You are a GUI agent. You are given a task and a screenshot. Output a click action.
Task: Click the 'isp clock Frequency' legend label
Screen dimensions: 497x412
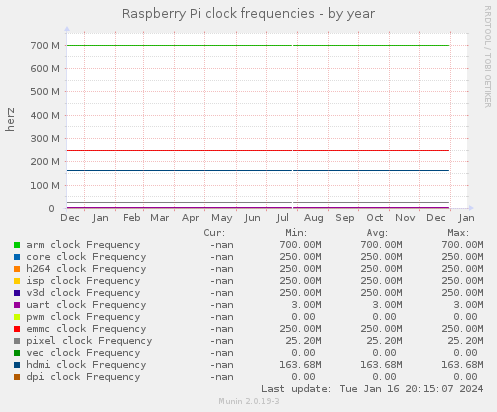(83, 281)
